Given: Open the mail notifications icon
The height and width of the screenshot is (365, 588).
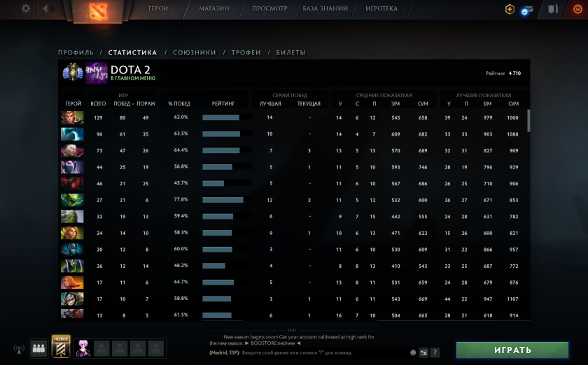Looking at the screenshot, I should 526,10.
